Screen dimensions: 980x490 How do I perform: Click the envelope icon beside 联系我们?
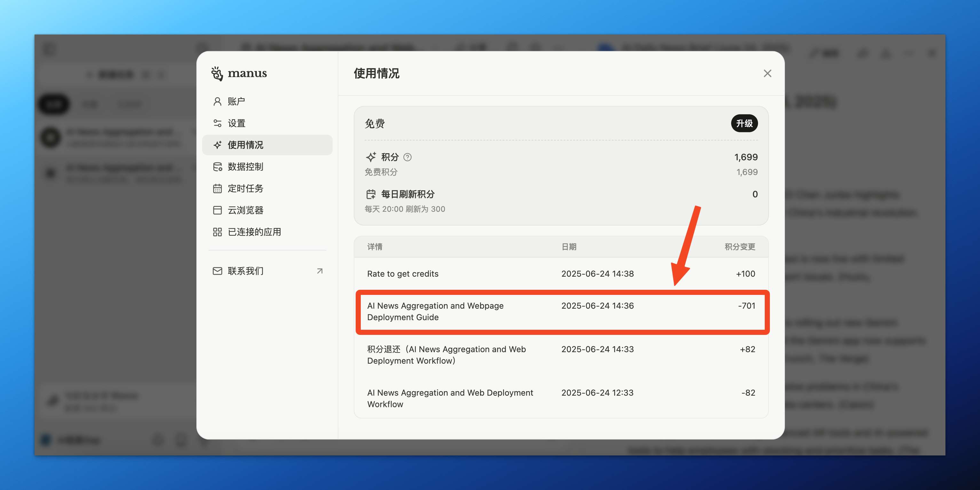(217, 271)
